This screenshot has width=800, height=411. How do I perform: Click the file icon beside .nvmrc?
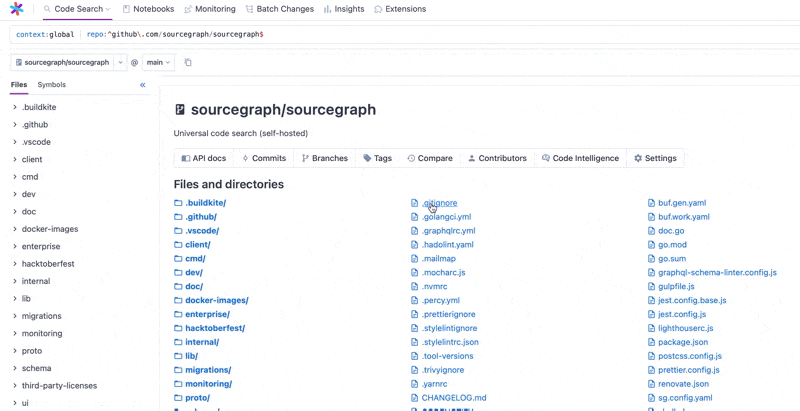[x=414, y=287]
